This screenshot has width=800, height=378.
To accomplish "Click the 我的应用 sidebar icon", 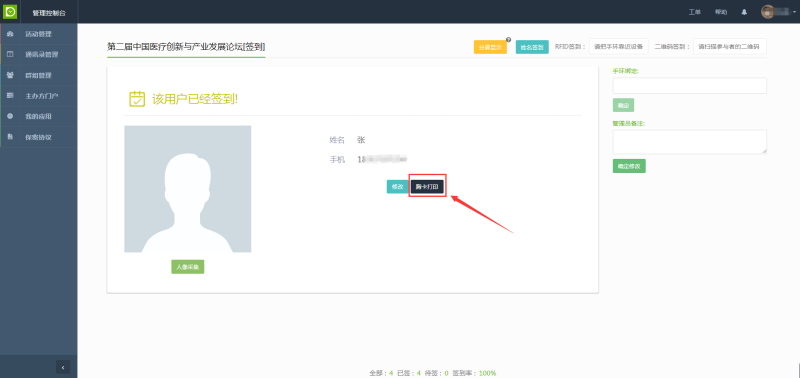I will pos(10,116).
